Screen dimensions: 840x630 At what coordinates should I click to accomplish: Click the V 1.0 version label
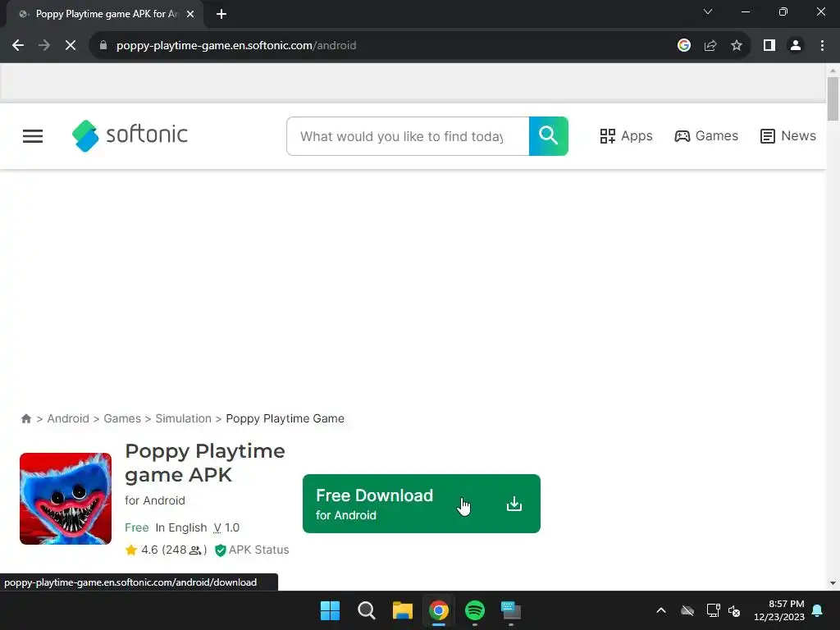click(226, 527)
